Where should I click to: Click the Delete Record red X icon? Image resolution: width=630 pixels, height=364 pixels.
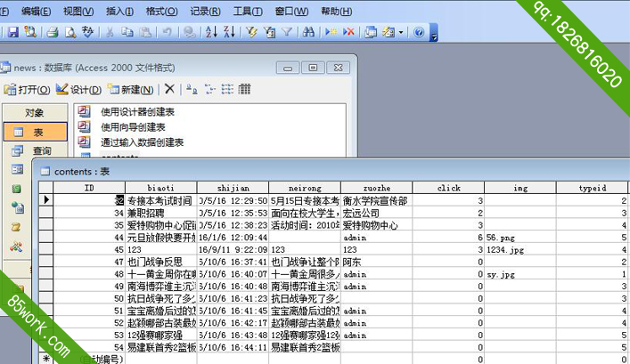348,32
